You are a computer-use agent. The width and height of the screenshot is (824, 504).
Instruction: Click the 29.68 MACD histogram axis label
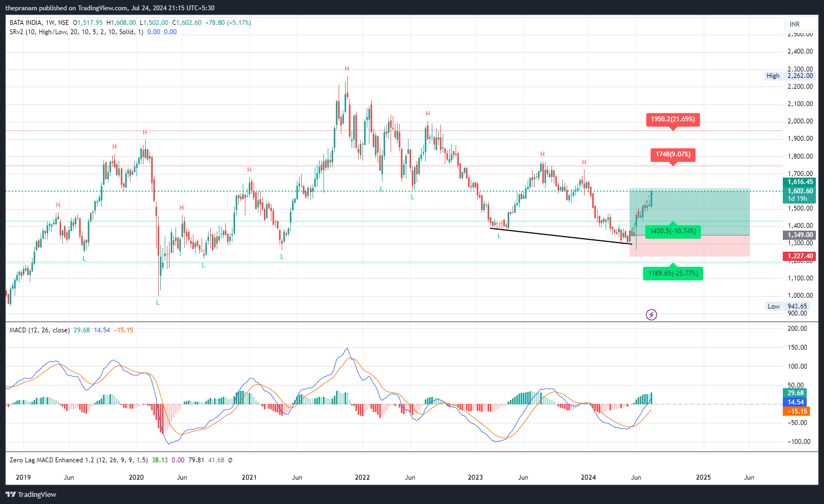795,393
